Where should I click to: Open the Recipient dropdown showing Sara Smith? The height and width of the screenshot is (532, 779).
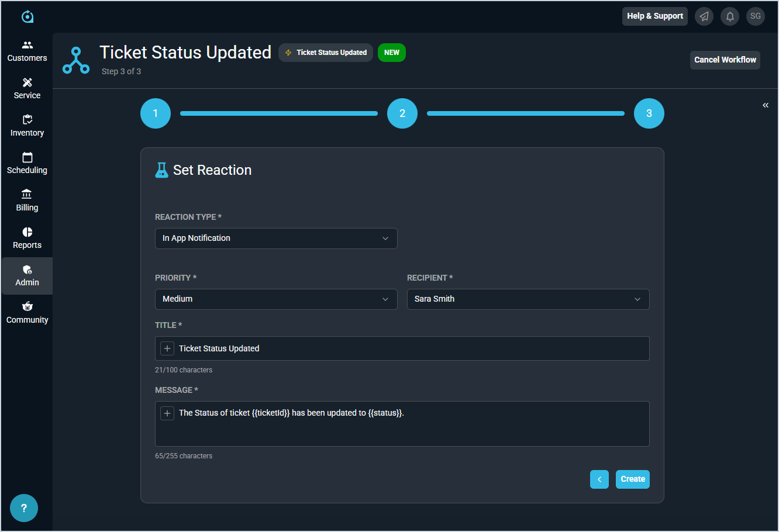point(528,299)
